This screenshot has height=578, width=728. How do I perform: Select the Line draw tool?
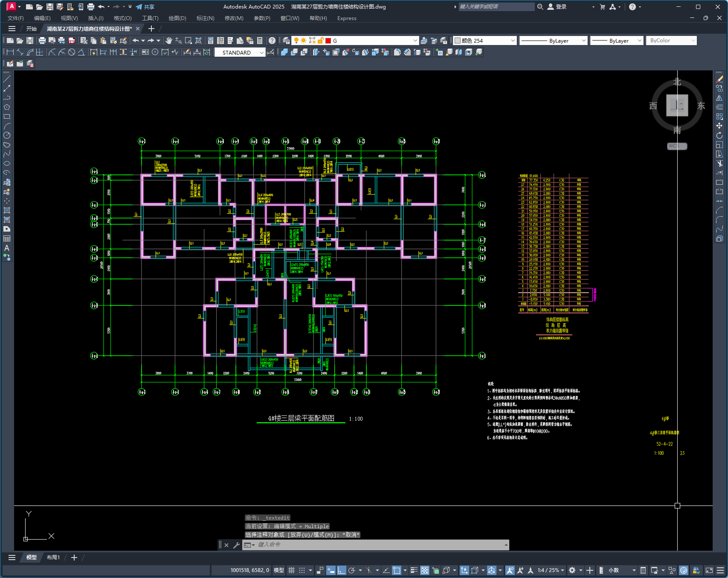tap(7, 79)
